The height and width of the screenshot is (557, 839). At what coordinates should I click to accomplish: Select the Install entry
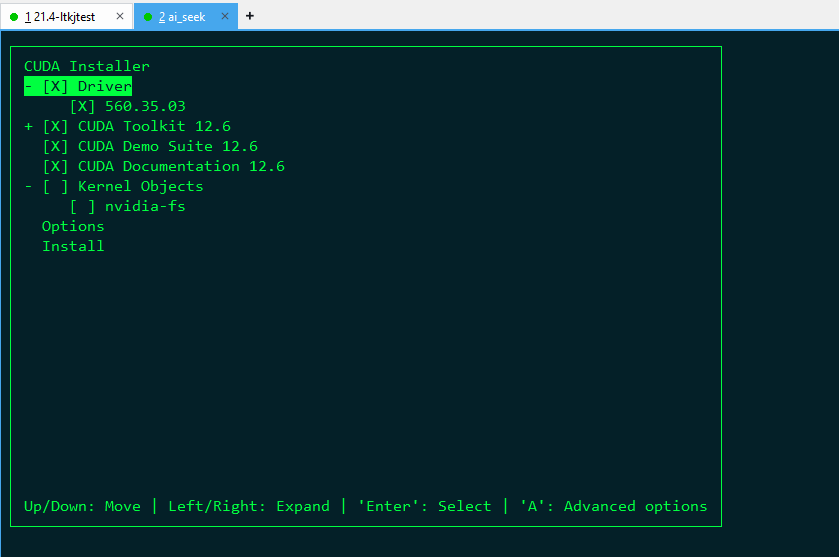coord(73,246)
